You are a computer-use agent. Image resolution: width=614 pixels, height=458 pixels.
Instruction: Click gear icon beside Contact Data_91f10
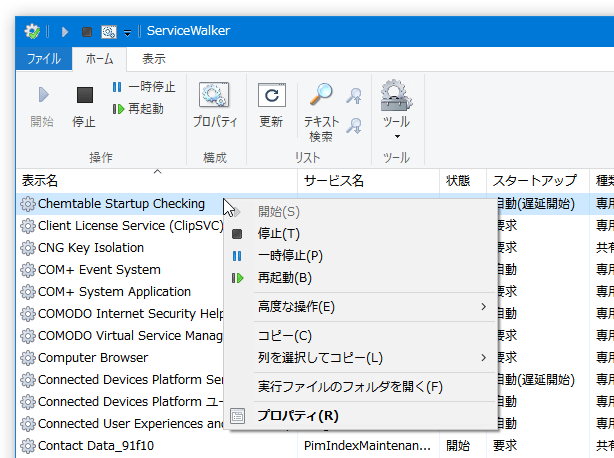[28, 446]
